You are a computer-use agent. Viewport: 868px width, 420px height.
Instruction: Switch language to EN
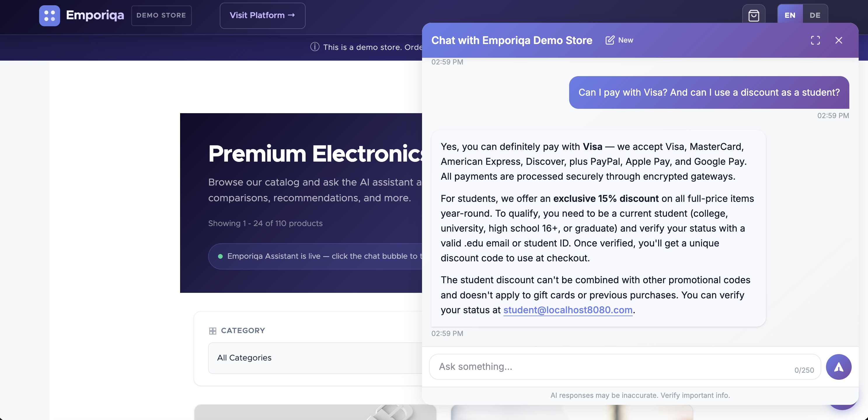coord(789,15)
